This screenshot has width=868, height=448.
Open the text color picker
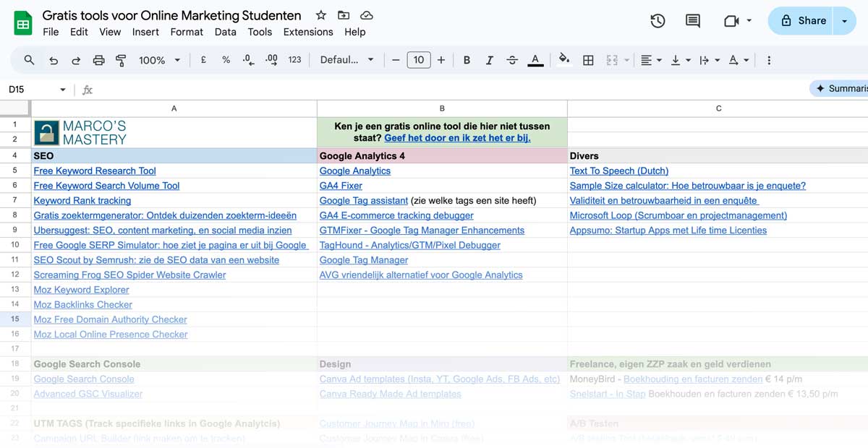[535, 60]
